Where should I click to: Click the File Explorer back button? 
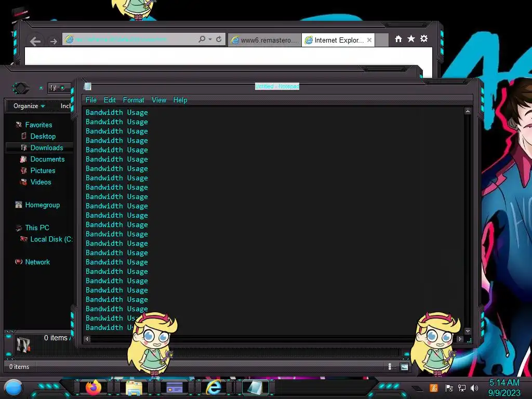point(21,88)
